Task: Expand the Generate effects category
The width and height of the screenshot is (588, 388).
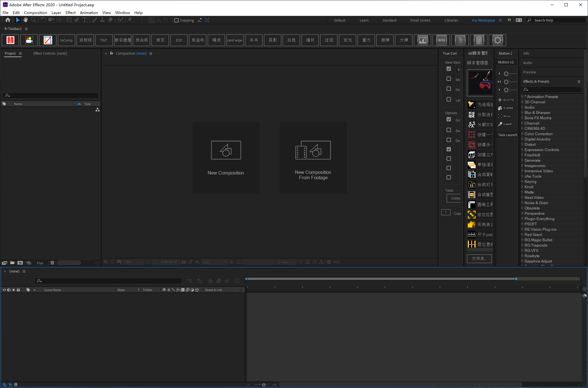Action: click(522, 160)
